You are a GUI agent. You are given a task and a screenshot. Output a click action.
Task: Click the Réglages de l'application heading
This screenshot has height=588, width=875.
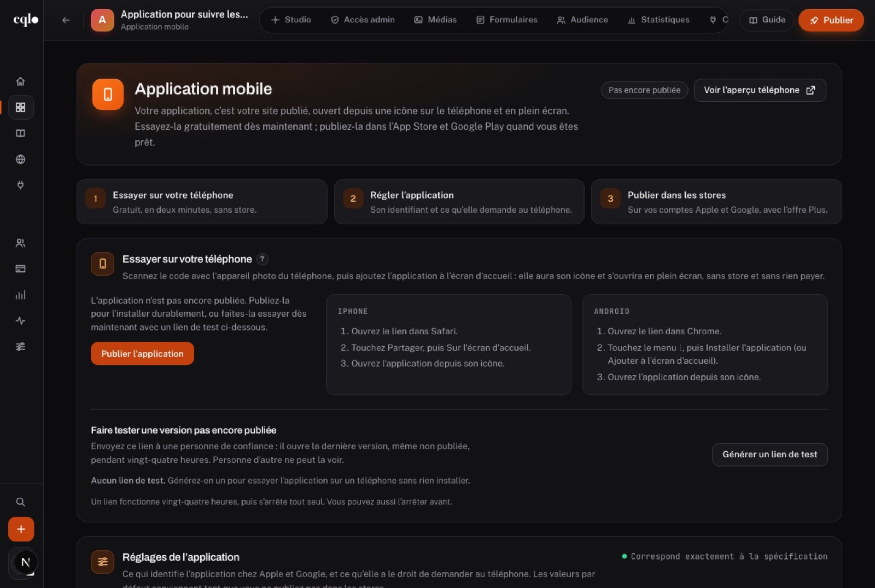(181, 557)
